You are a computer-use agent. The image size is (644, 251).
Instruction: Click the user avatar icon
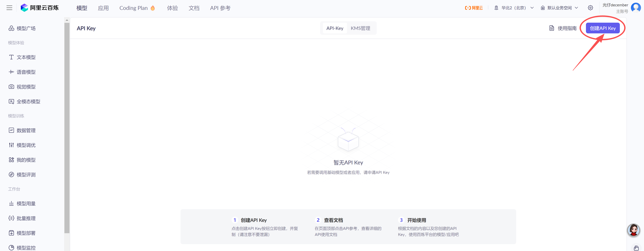(636, 8)
